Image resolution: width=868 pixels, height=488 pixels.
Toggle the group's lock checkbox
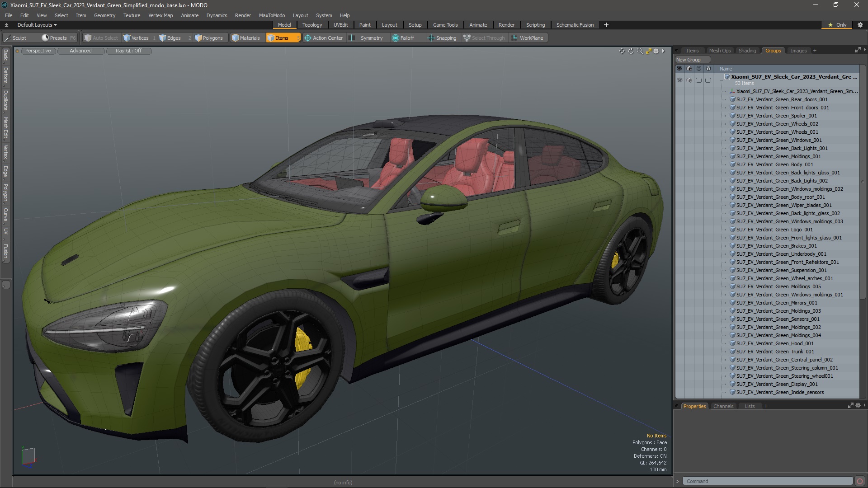pos(698,80)
